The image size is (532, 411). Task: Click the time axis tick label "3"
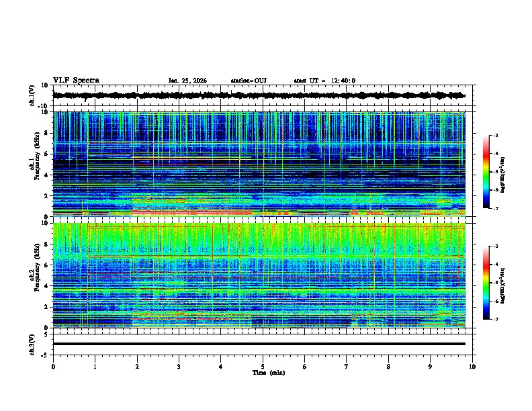click(179, 367)
